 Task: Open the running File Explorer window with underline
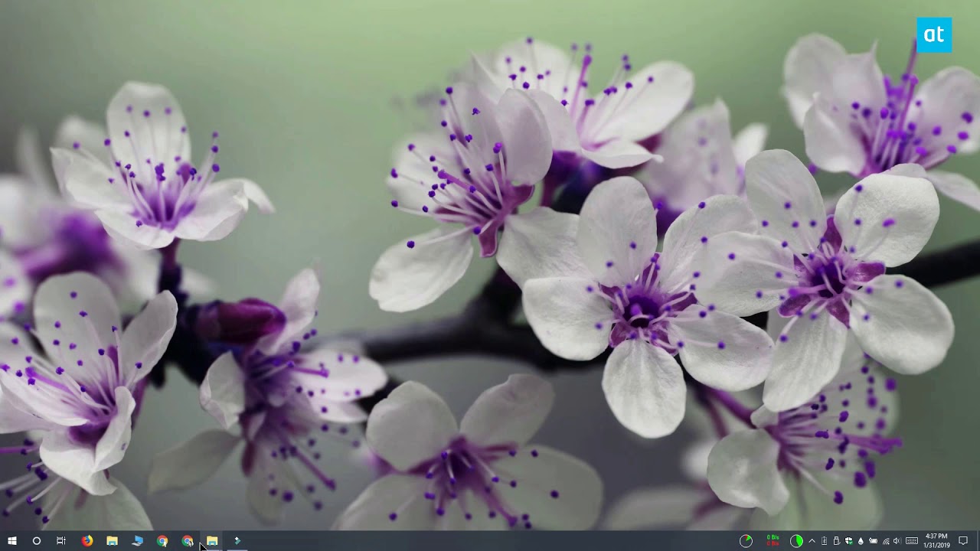point(212,541)
